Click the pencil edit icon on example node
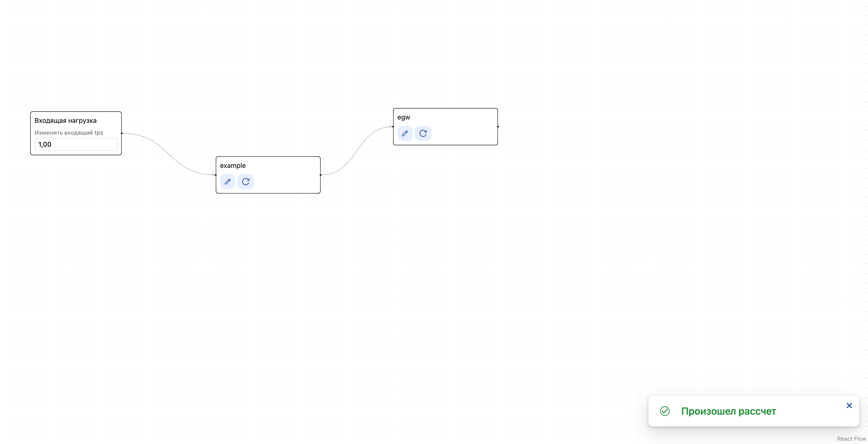Image resolution: width=868 pixels, height=444 pixels. coord(228,182)
